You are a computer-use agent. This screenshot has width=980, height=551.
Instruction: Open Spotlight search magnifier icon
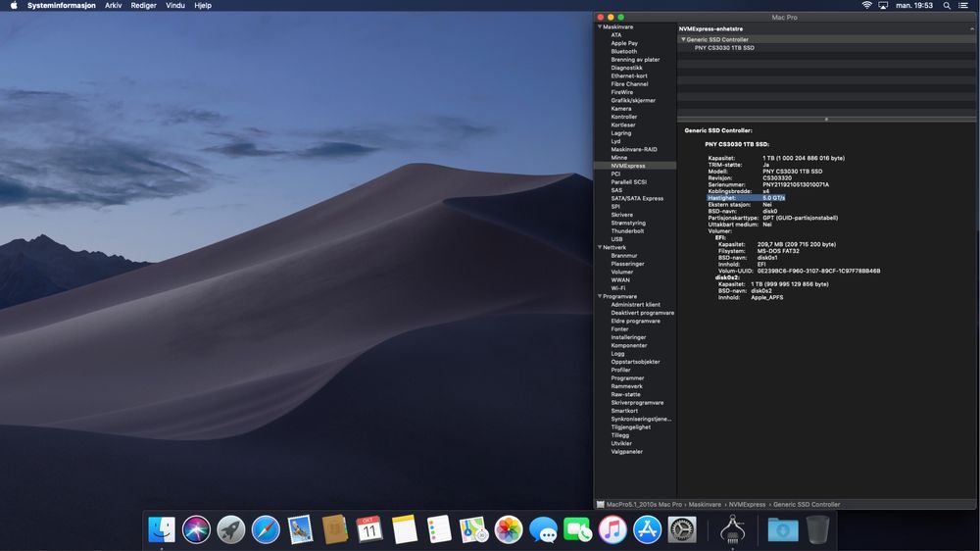point(947,5)
